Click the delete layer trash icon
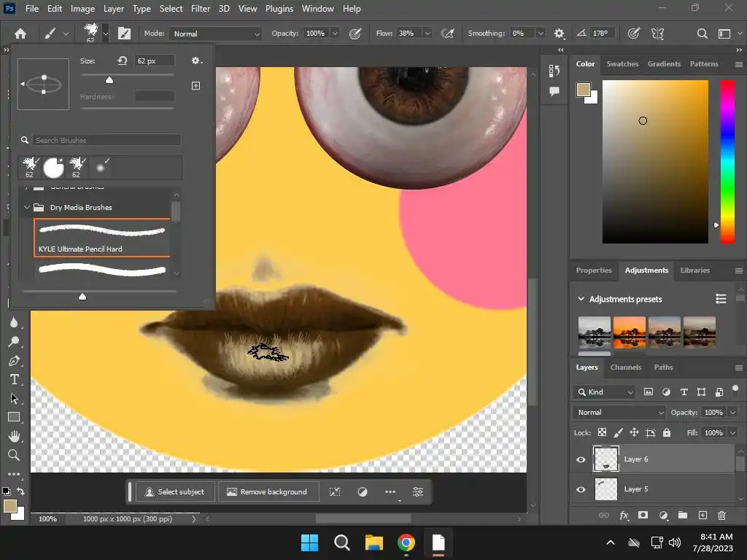 pos(721,516)
